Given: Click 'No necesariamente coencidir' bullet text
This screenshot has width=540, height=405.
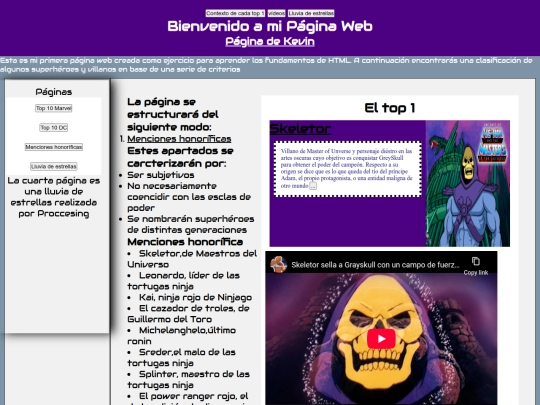Looking at the screenshot, I should pyautogui.click(x=189, y=197).
